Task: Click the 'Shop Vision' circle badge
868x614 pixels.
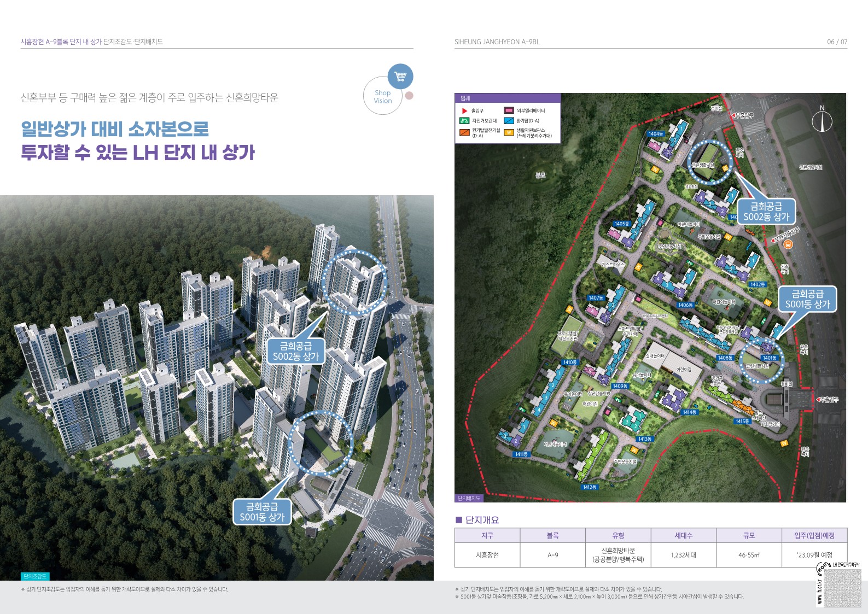Action: tap(383, 96)
